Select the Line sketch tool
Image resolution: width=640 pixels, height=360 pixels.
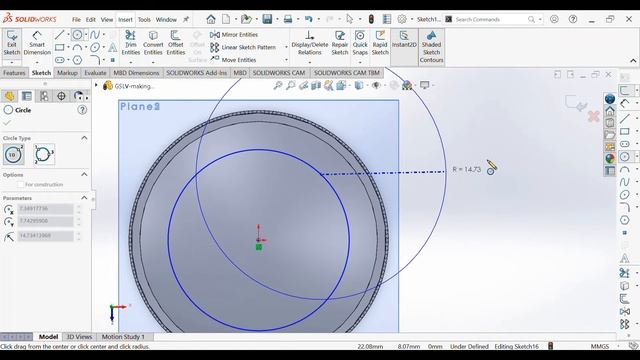60,35
